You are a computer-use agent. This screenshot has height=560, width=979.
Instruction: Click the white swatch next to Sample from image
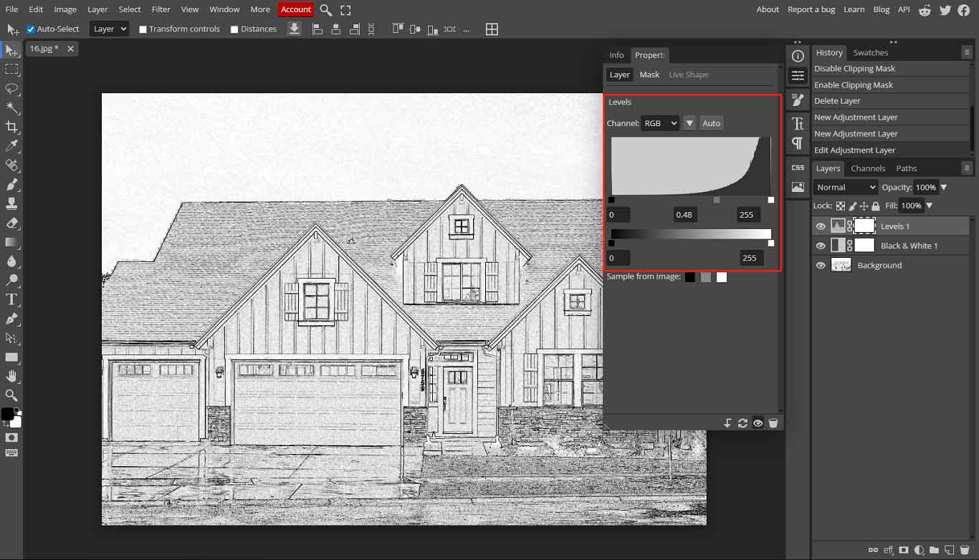722,277
